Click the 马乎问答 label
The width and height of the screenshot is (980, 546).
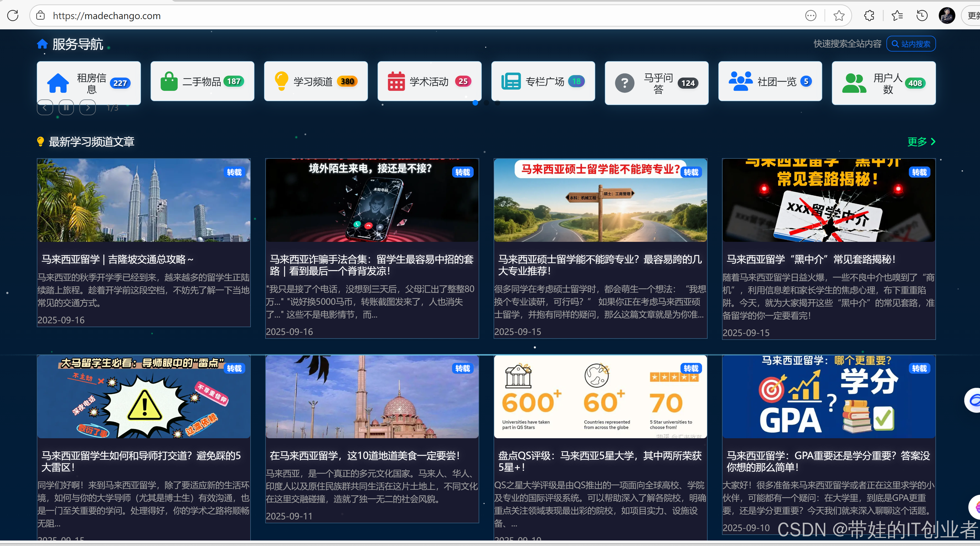click(659, 83)
